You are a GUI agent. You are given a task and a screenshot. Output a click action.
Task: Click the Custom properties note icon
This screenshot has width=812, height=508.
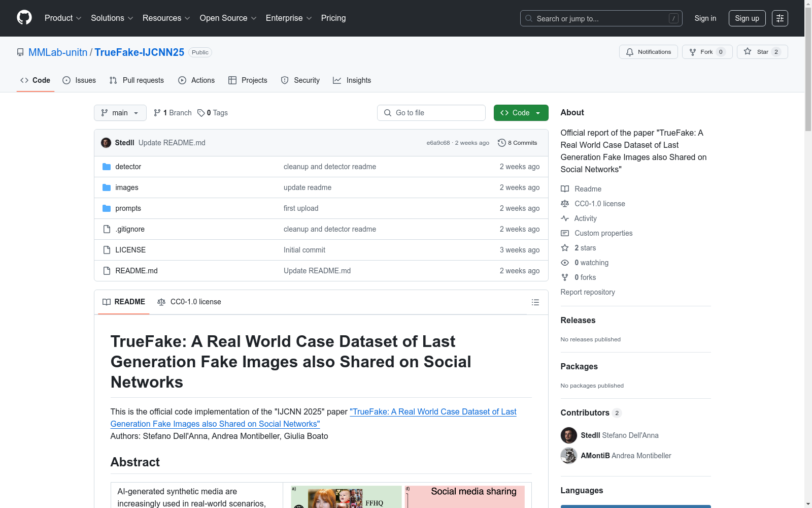tap(565, 233)
